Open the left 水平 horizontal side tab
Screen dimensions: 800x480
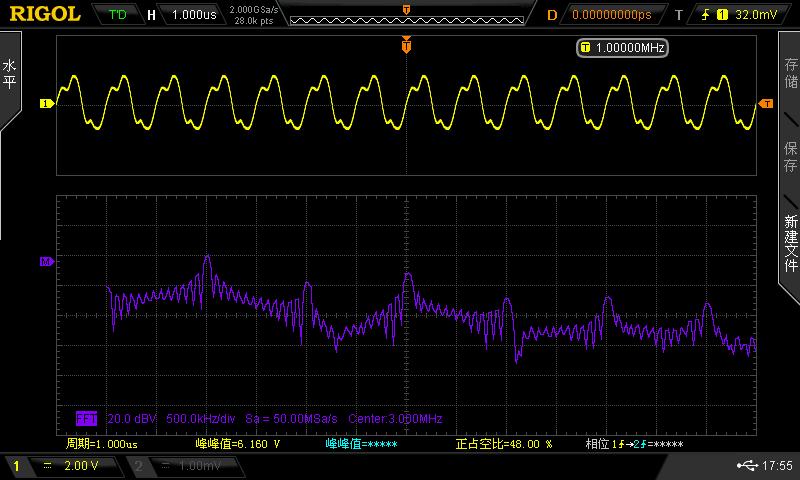click(9, 74)
